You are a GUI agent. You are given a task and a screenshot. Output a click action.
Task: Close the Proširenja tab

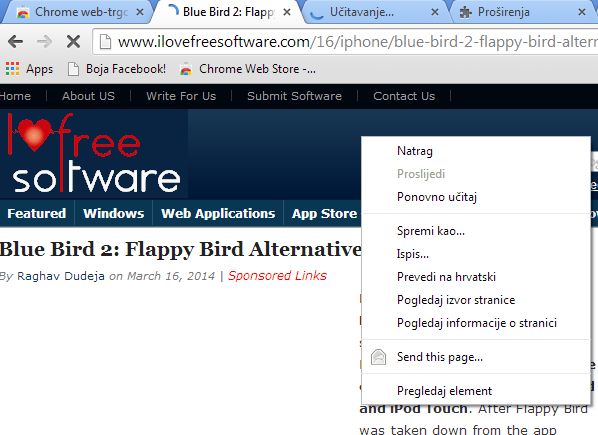(582, 12)
